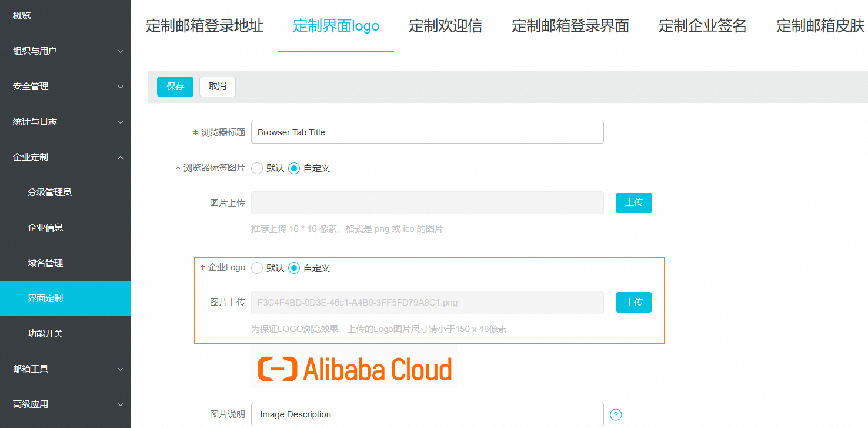Image resolution: width=868 pixels, height=428 pixels.
Task: Expand the 邮箱工具 sidebar menu
Action: [x=65, y=369]
